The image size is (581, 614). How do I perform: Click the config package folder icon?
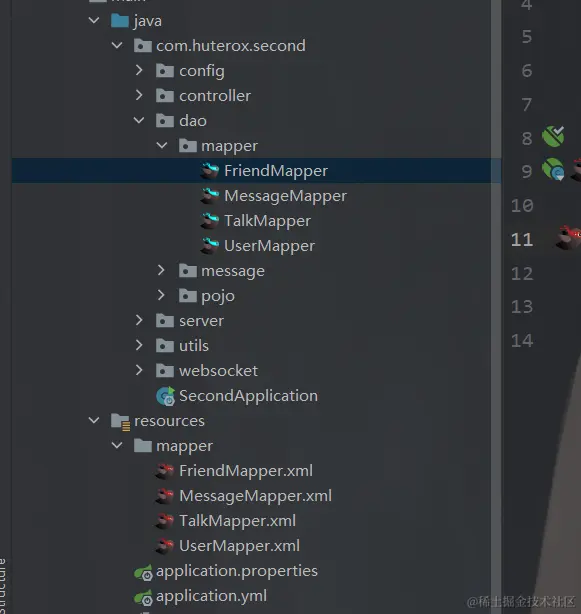pos(164,71)
